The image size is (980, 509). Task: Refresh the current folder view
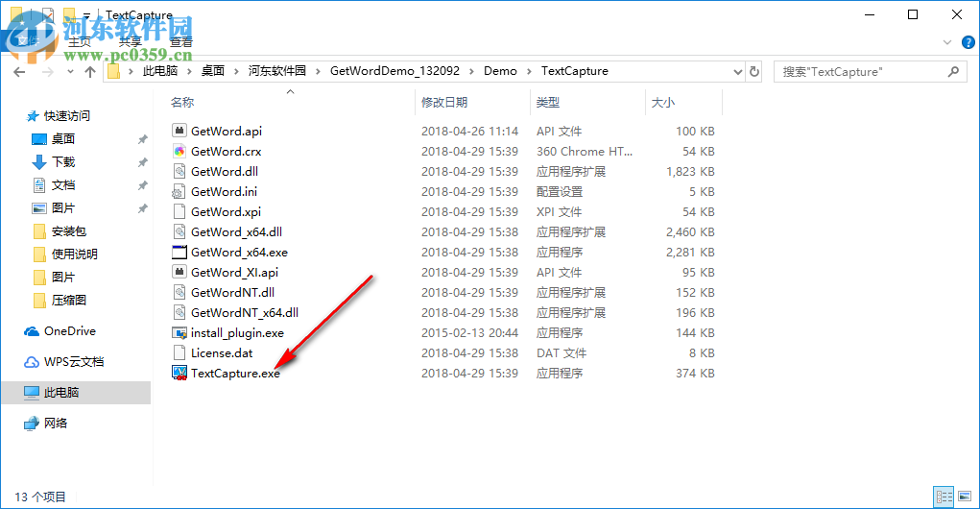coord(754,71)
